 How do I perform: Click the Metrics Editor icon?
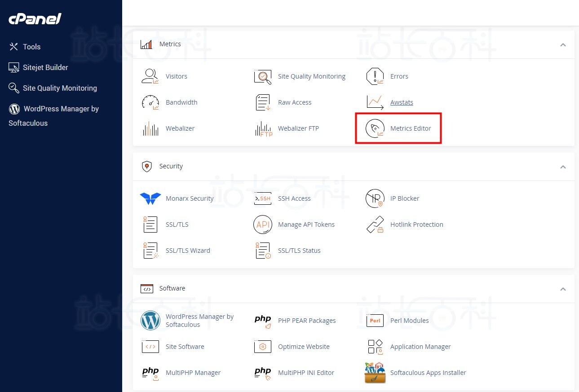pyautogui.click(x=375, y=128)
